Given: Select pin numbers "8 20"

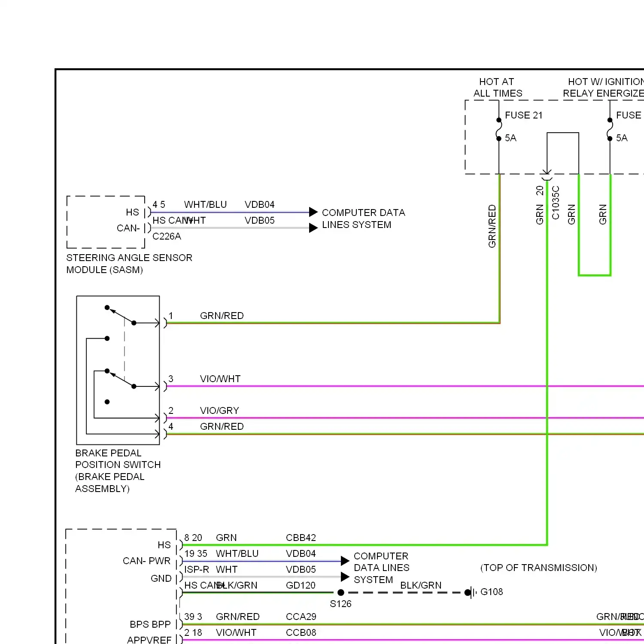Looking at the screenshot, I should point(193,538).
